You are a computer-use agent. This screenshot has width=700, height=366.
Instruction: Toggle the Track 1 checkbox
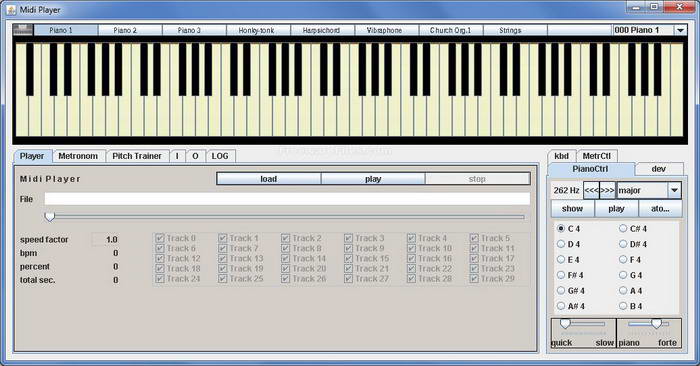tap(223, 238)
